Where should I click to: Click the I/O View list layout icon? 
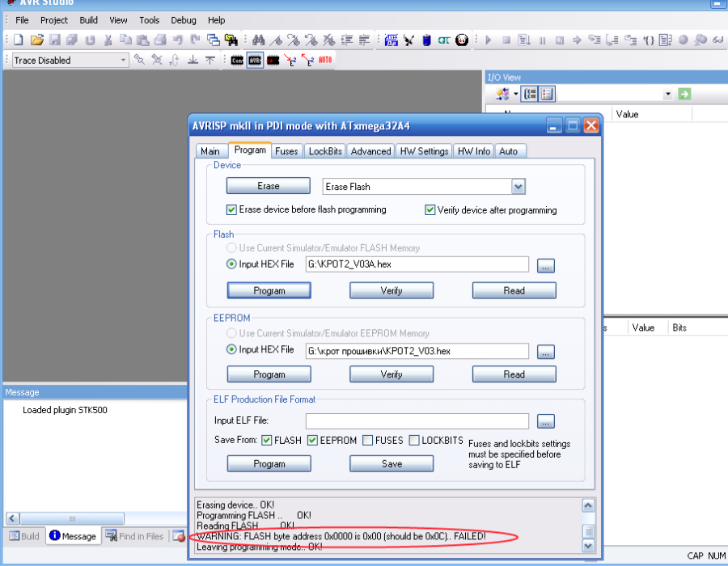point(547,94)
